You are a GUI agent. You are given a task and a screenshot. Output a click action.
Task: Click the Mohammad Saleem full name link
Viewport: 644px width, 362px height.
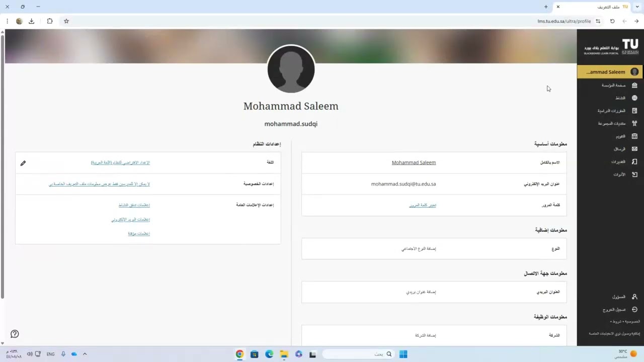click(414, 163)
